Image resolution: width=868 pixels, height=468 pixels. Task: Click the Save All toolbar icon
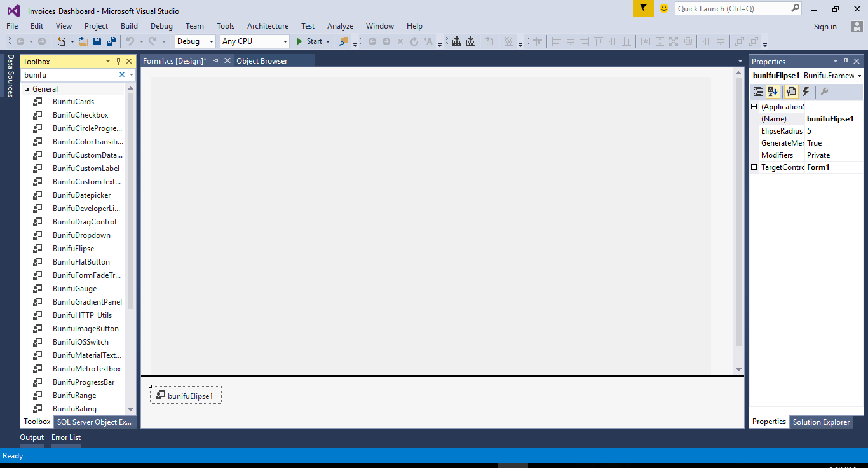(111, 41)
